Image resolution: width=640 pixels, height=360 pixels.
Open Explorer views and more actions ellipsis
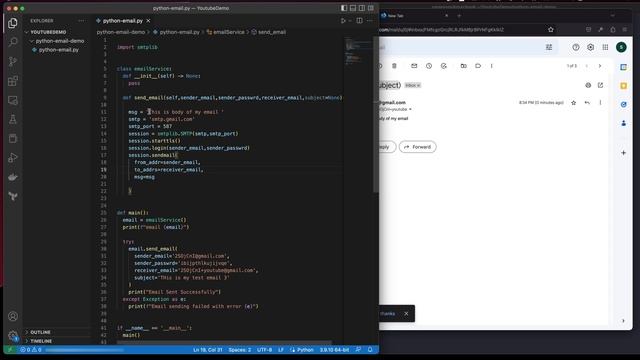pos(82,21)
